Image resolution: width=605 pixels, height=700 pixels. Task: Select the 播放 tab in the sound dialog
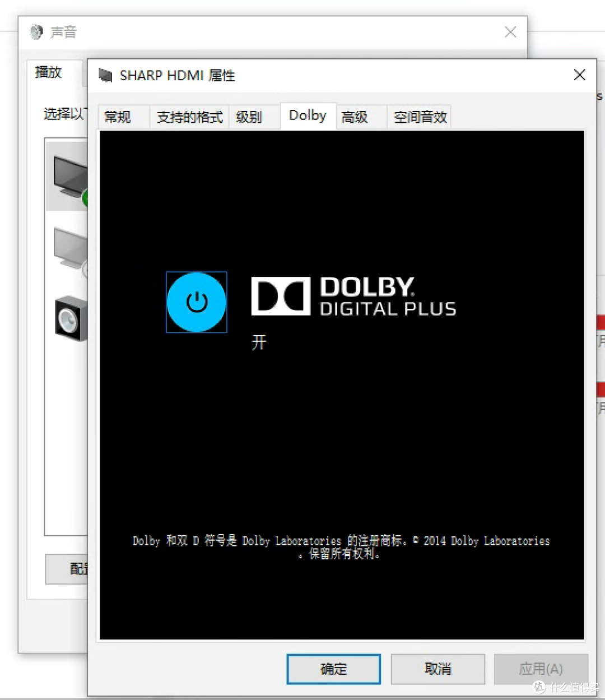(48, 72)
